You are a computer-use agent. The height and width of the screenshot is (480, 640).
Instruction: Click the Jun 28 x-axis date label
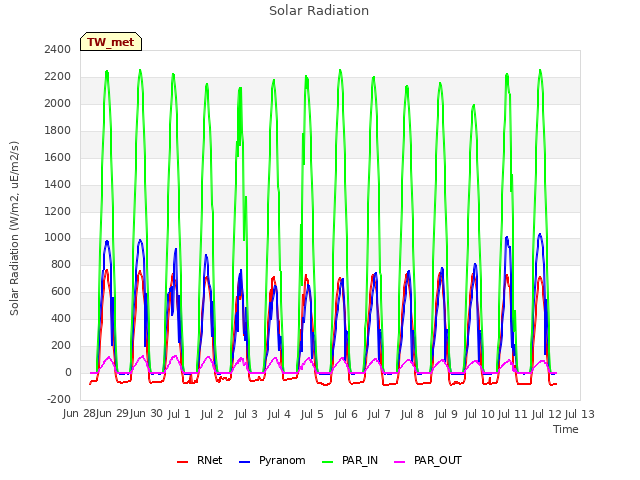pos(79,414)
